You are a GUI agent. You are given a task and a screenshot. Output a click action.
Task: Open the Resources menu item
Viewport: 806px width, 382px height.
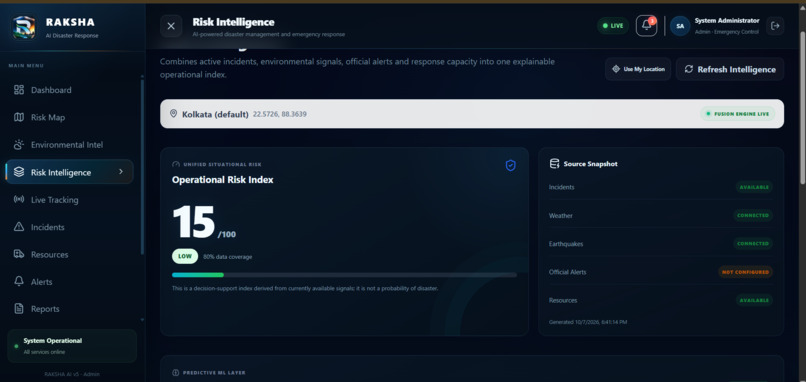[x=69, y=254]
